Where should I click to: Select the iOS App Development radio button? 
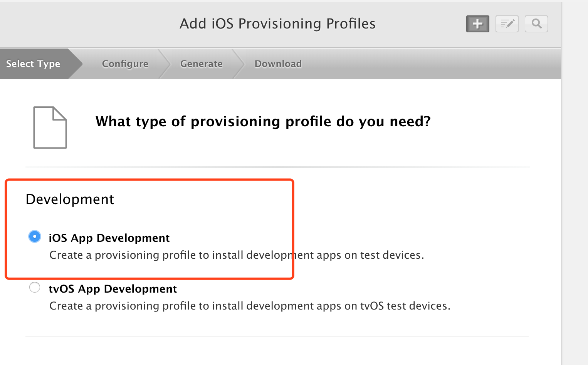pyautogui.click(x=35, y=236)
